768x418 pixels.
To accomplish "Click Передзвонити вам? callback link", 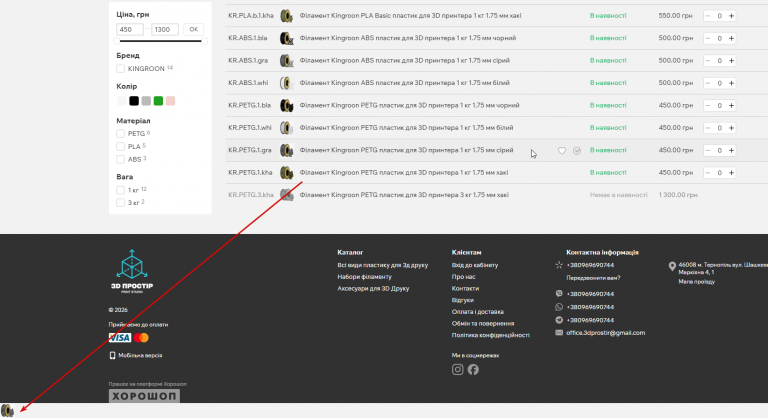I will click(x=593, y=278).
